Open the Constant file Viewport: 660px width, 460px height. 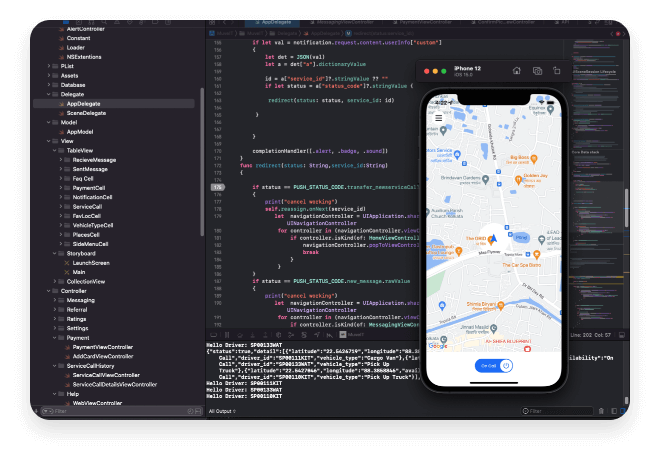[x=78, y=38]
